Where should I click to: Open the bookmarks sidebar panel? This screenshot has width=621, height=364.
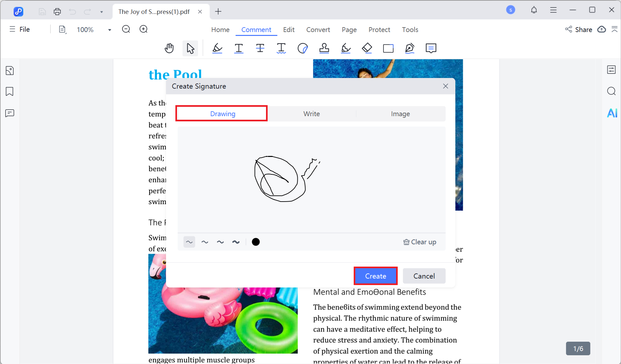(9, 92)
